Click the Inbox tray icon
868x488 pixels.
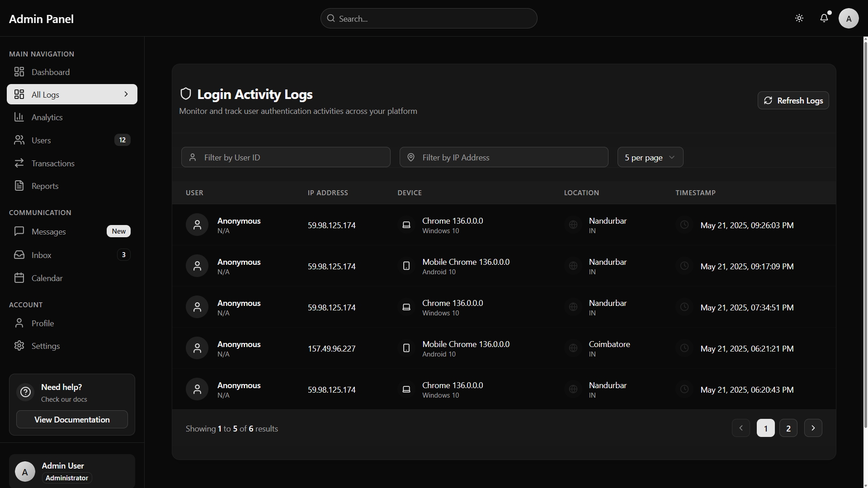coord(19,255)
